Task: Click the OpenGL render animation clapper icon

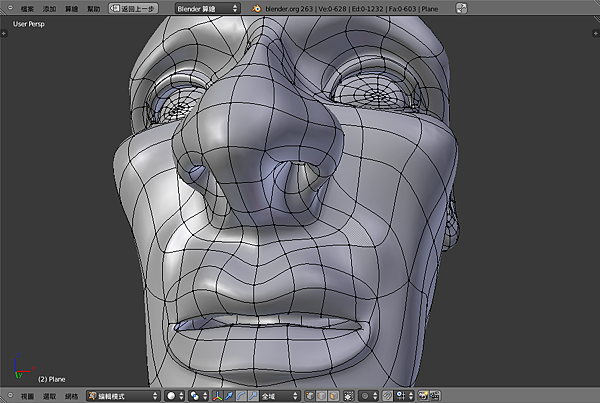Action: pos(436,396)
